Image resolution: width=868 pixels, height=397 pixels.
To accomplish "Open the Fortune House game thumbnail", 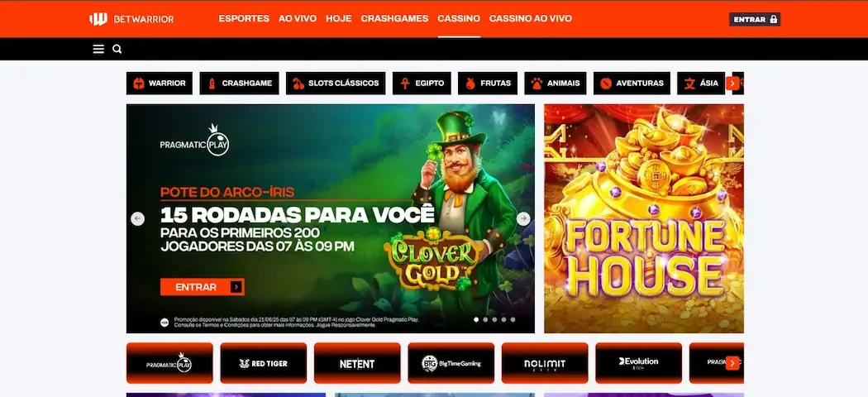I will tap(644, 218).
